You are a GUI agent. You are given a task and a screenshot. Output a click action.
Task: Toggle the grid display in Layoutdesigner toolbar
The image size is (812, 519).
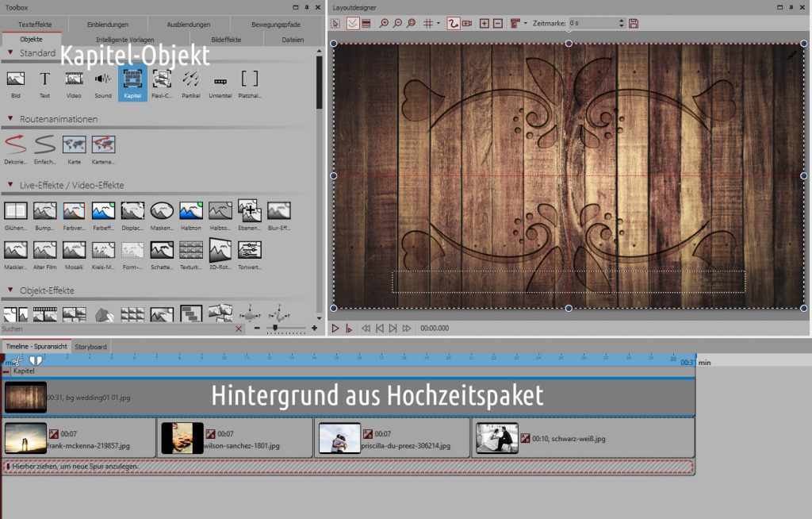[x=428, y=24]
